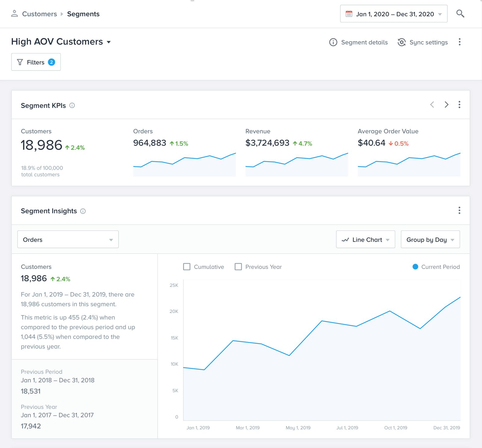Screen dimensions: 482x448
Task: Click the search magnifier icon
Action: click(460, 14)
